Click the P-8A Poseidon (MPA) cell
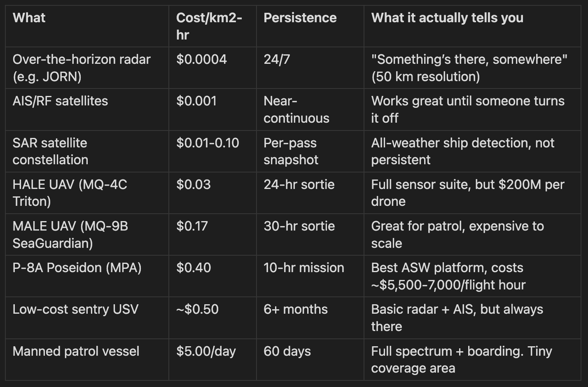The image size is (588, 387). pyautogui.click(x=77, y=268)
